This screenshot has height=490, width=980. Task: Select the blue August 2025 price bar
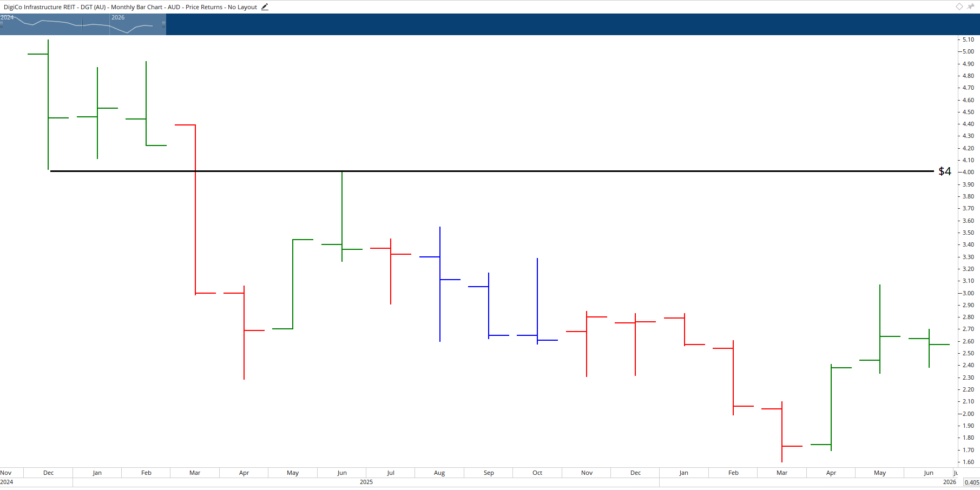(440, 284)
